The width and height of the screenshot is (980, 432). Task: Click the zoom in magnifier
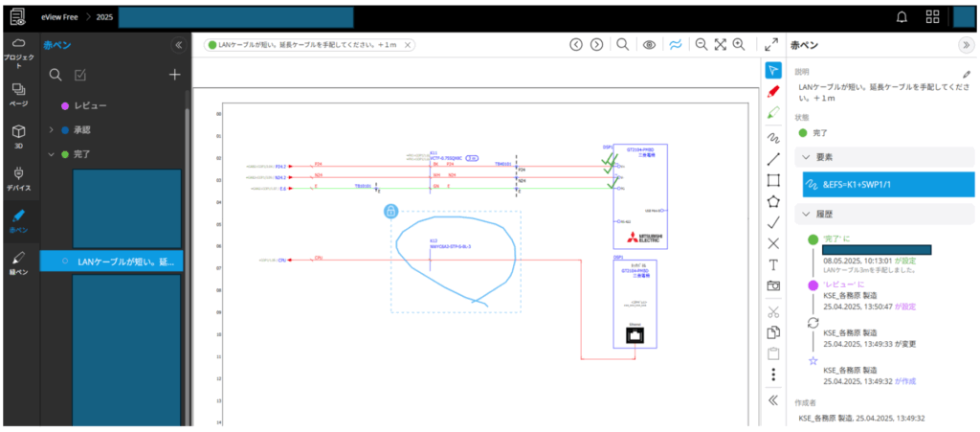[738, 44]
